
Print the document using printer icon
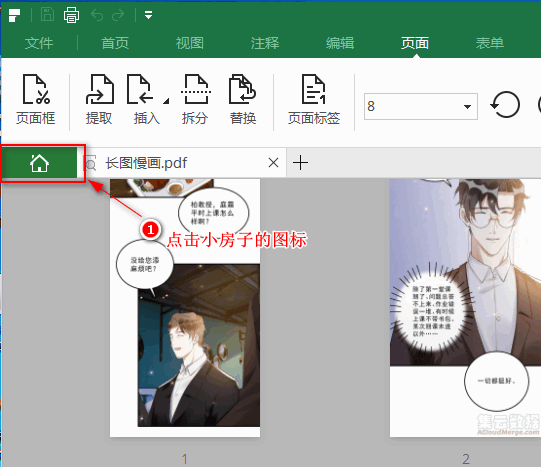pyautogui.click(x=71, y=15)
